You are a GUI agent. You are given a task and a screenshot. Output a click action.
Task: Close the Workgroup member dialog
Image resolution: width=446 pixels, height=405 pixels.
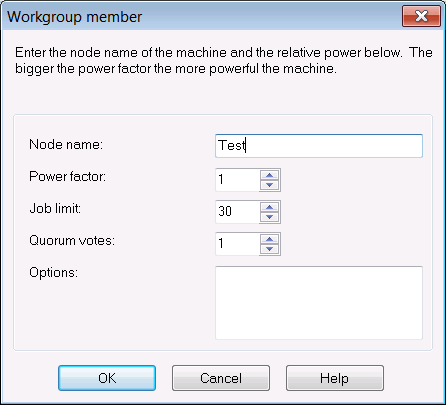[x=421, y=16]
